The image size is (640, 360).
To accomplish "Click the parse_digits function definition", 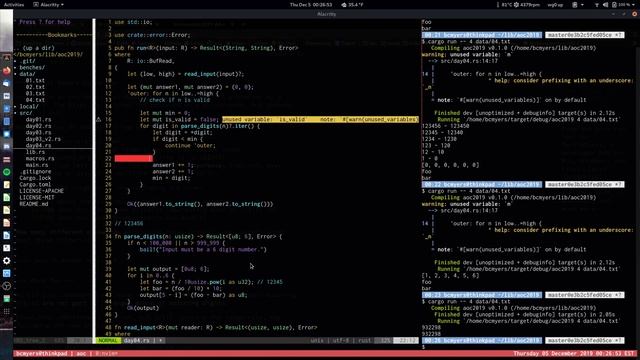I will click(198, 236).
